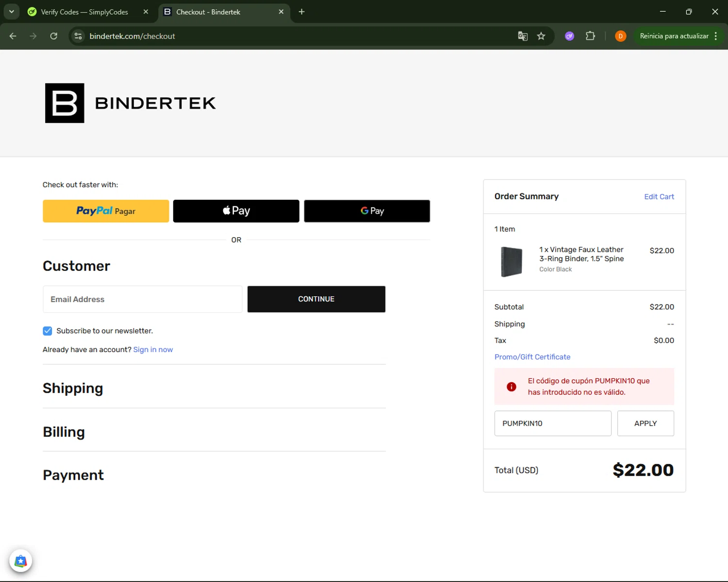Open the floating shopping extension icon
The height and width of the screenshot is (582, 728).
(20, 561)
